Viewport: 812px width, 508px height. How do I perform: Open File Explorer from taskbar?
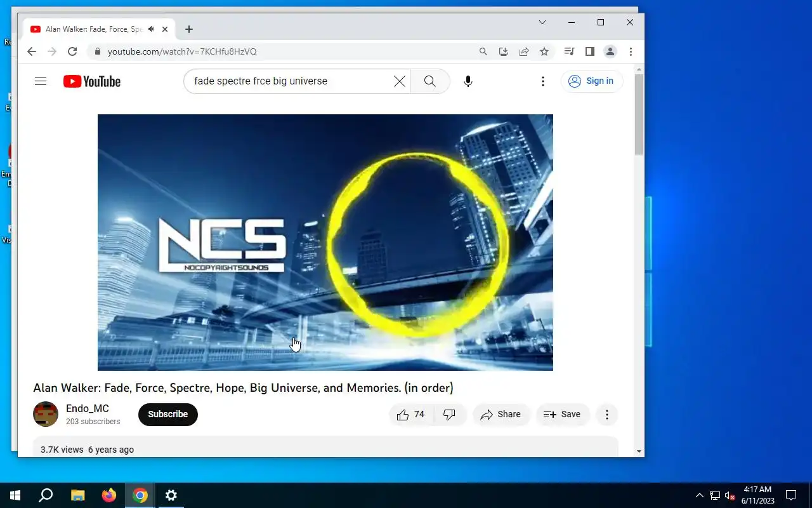click(77, 495)
